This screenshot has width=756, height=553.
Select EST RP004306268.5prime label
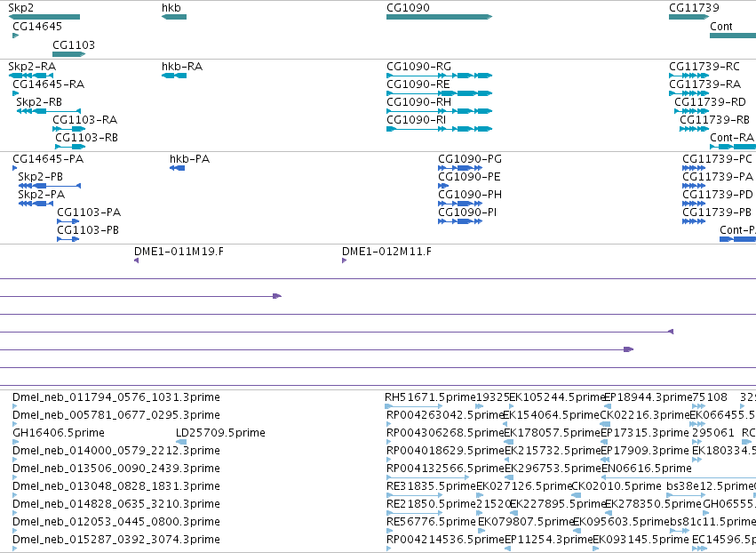click(445, 433)
